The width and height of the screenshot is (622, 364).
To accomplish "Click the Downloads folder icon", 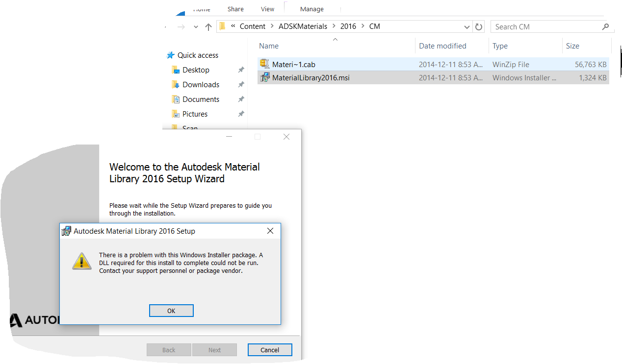I will 176,85.
